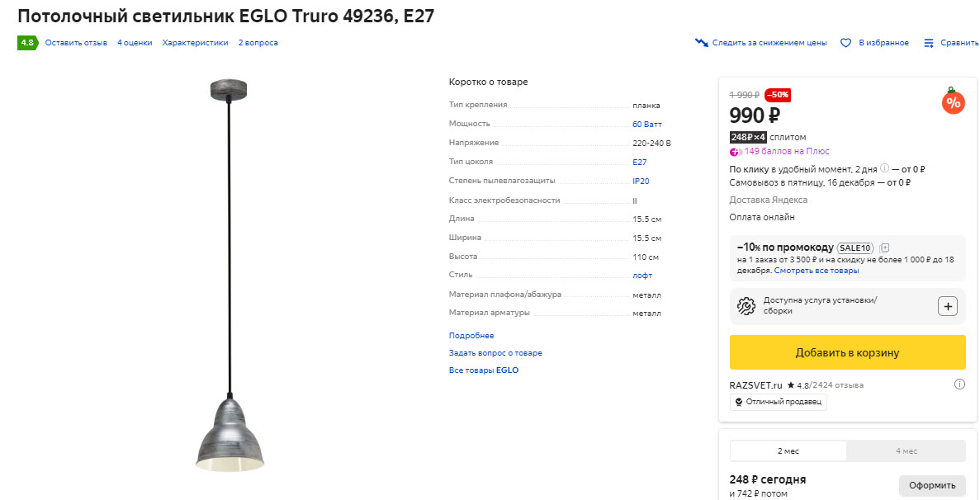Open seller info via the (i) icon
980x500 pixels.
tap(959, 384)
